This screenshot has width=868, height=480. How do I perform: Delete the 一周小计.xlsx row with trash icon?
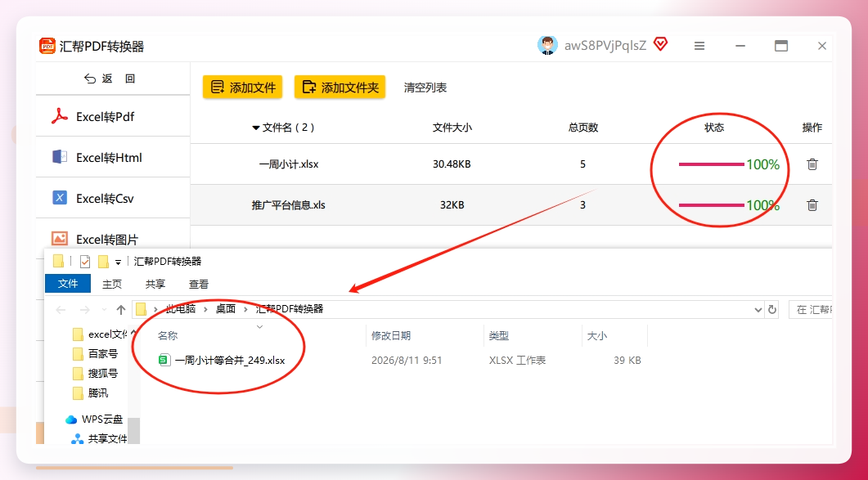[812, 164]
